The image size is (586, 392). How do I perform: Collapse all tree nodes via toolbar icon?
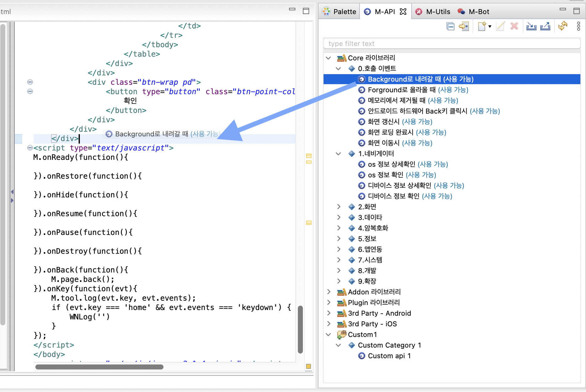click(x=450, y=26)
